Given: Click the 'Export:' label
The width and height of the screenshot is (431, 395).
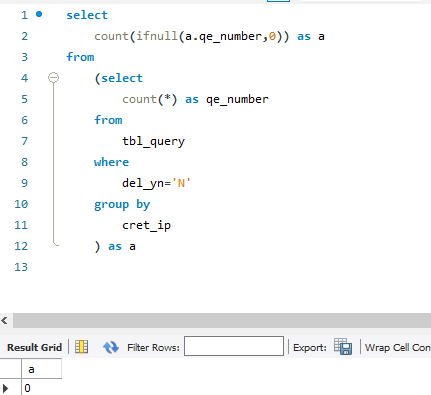Looking at the screenshot, I should click(x=310, y=348).
